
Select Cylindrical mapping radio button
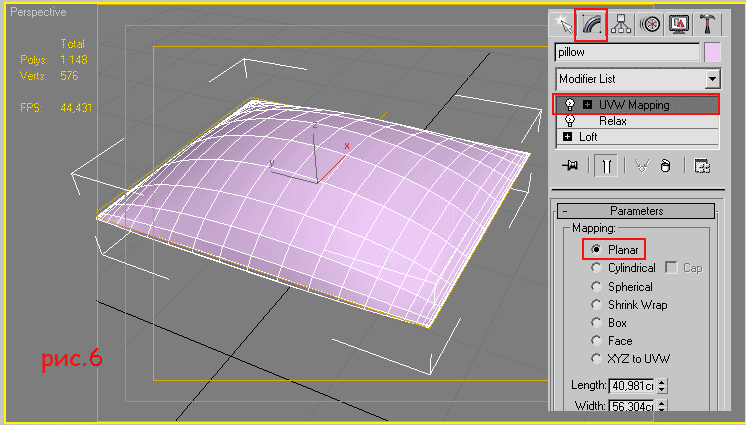pyautogui.click(x=597, y=268)
